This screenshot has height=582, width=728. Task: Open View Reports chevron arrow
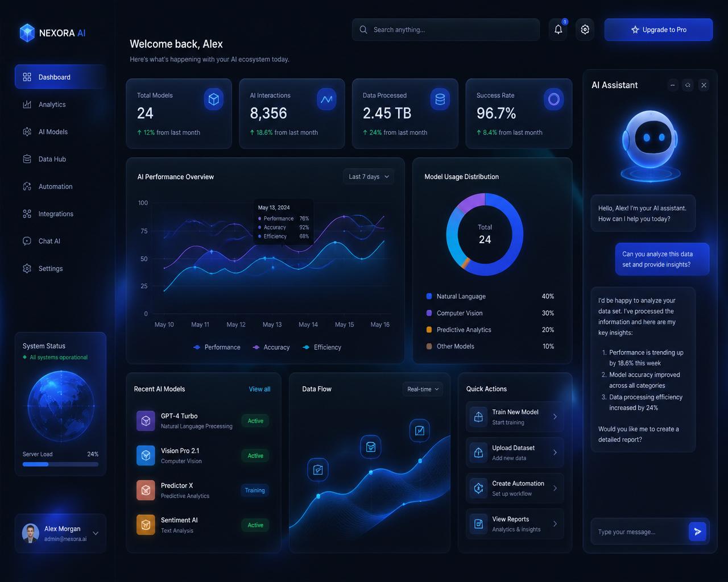point(555,523)
